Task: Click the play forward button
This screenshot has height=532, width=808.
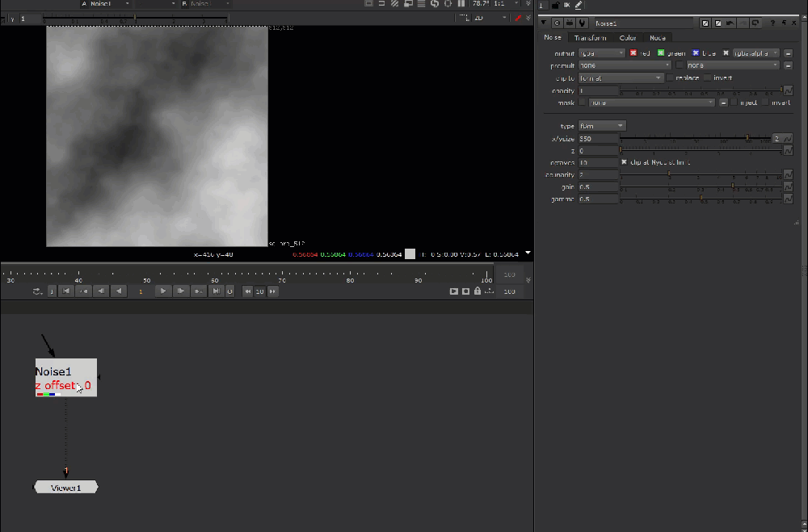Action: click(x=163, y=291)
